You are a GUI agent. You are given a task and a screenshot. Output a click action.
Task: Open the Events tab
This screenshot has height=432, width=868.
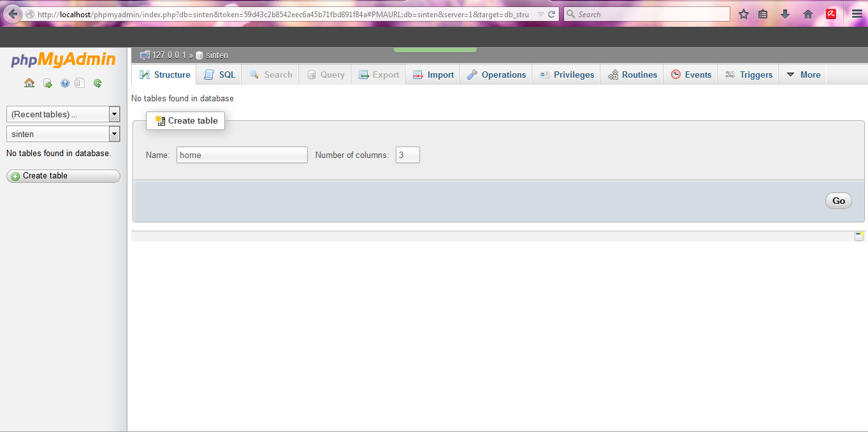[x=691, y=75]
